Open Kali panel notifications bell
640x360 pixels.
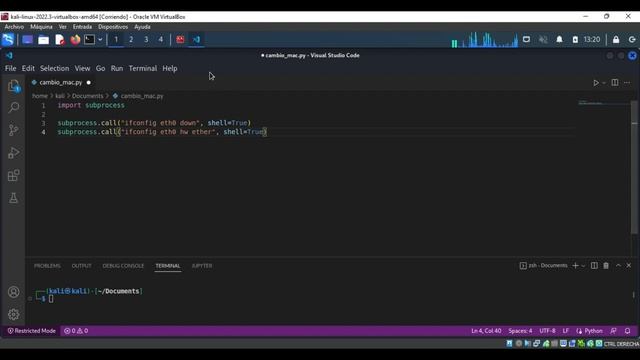click(559, 40)
